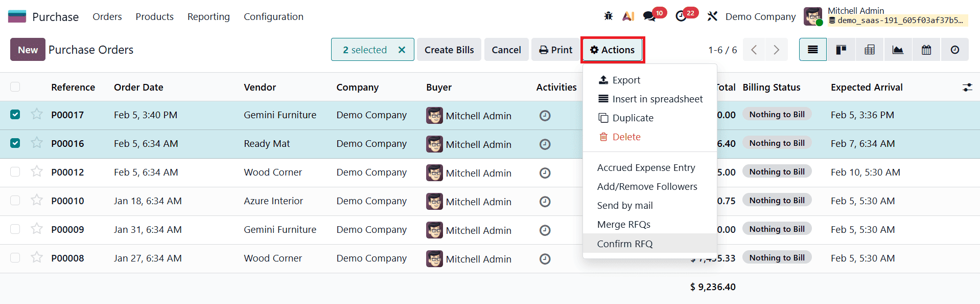Select Accrued Expense Entry action
This screenshot has height=304, width=980.
(650, 167)
